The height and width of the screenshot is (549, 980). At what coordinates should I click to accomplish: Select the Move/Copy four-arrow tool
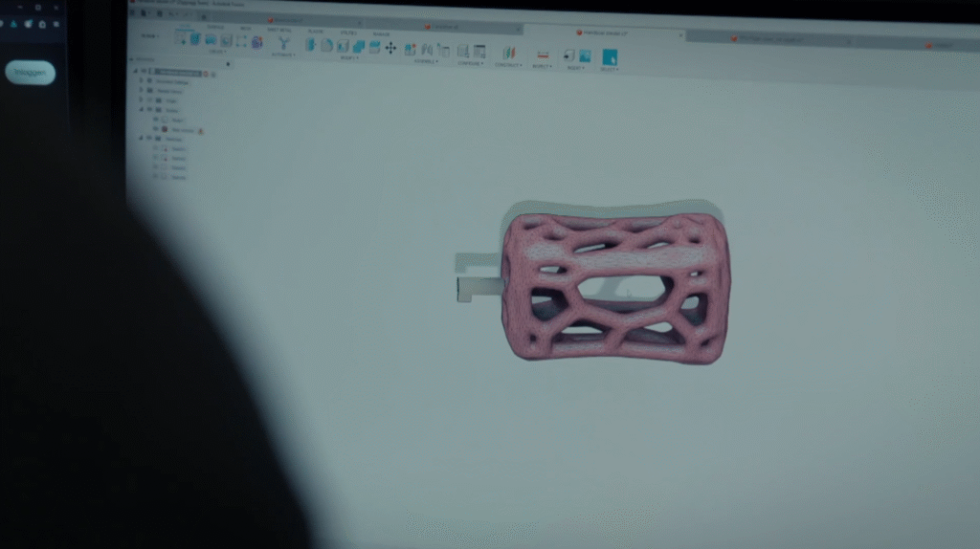[390, 47]
